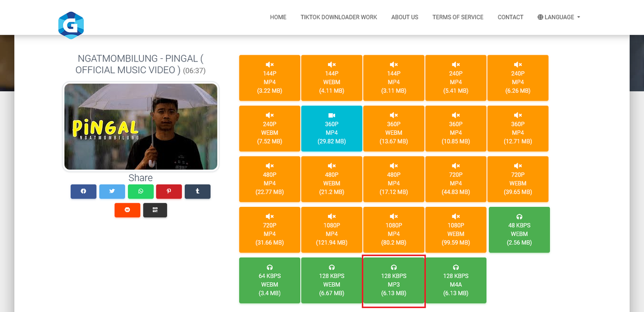644x312 pixels.
Task: Open the Terms of Service page
Action: point(458,17)
